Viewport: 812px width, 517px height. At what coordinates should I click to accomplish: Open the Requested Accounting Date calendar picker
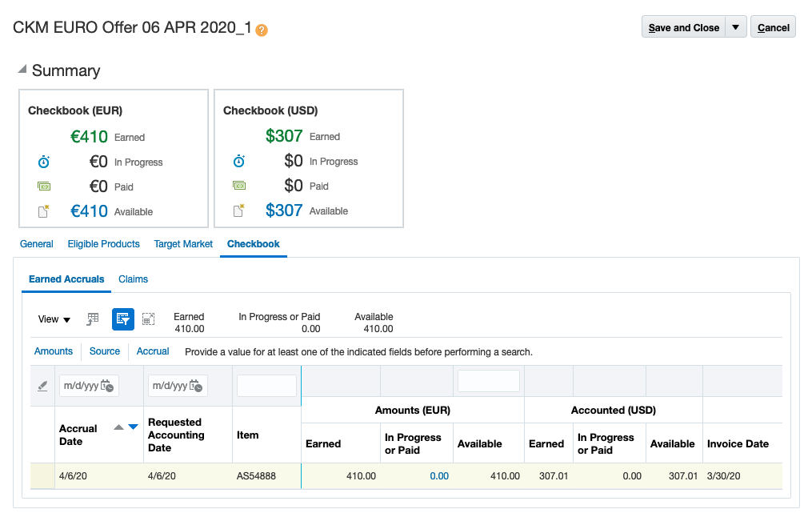(x=198, y=385)
